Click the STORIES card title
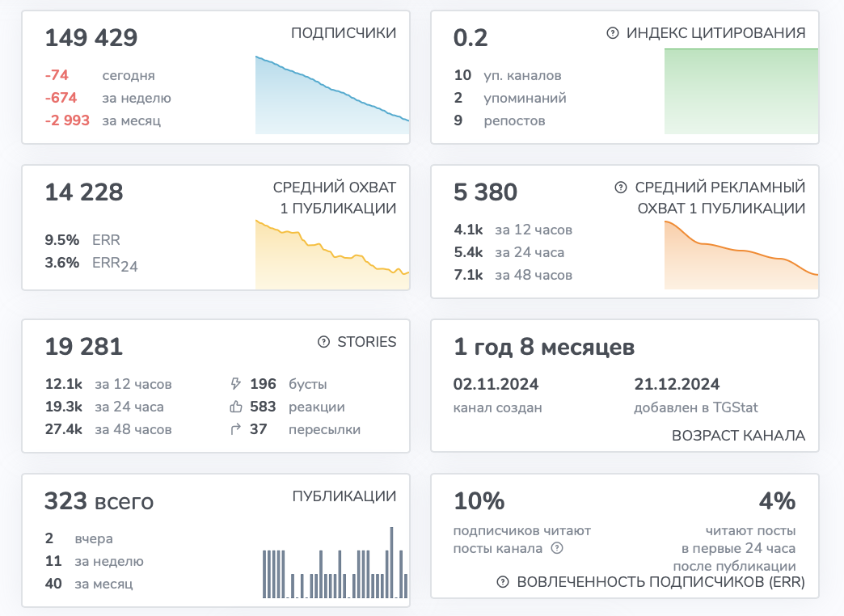This screenshot has width=844, height=616. [366, 342]
